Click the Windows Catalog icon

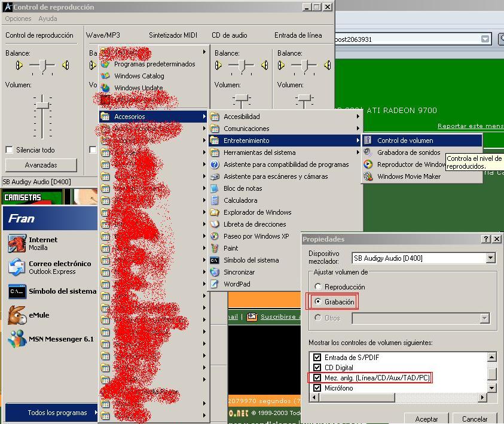coord(105,75)
